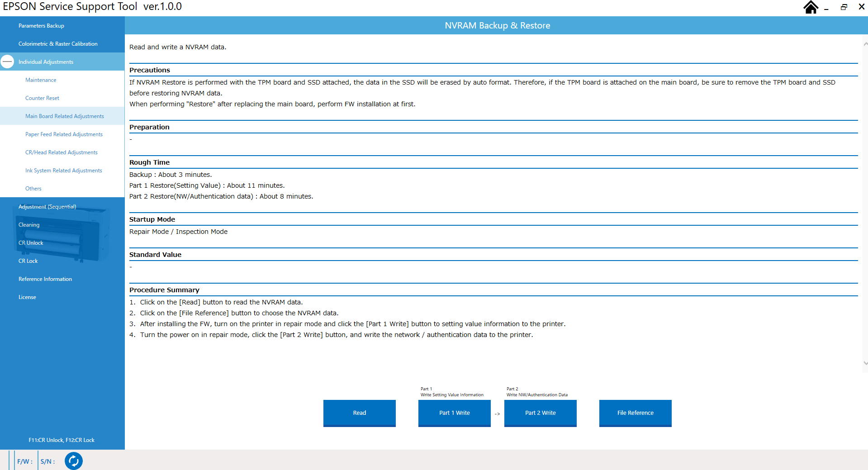
Task: Click the circular refresh icon in status bar
Action: click(x=74, y=461)
